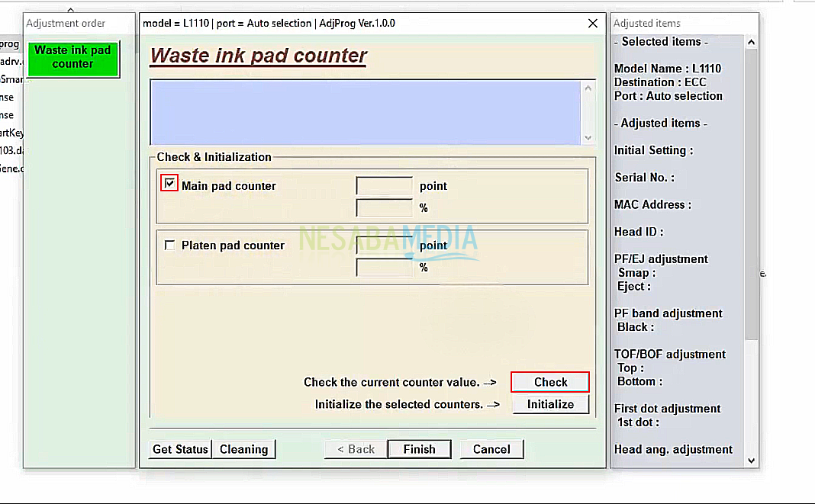
Task: Click the Check button for counter value
Action: [549, 382]
